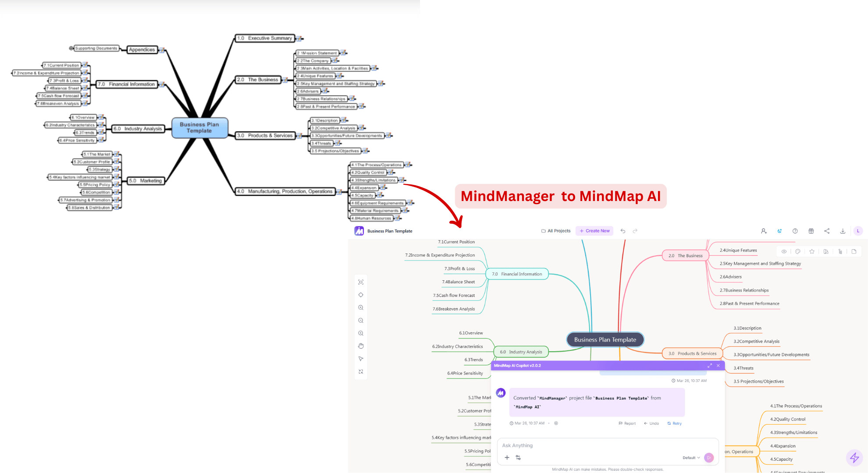Open the Default model dropdown in Copilot
Viewport: 868px width, 473px height.
pyautogui.click(x=692, y=457)
